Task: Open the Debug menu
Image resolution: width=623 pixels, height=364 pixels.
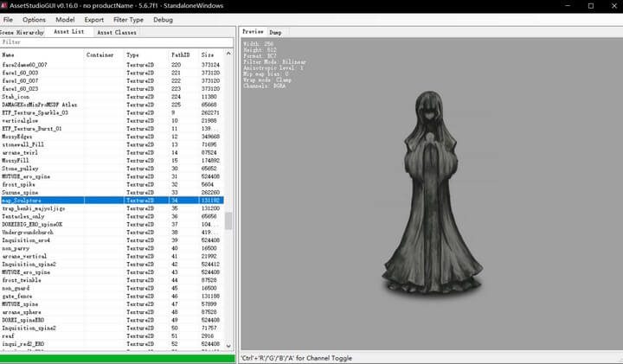Action: [163, 19]
